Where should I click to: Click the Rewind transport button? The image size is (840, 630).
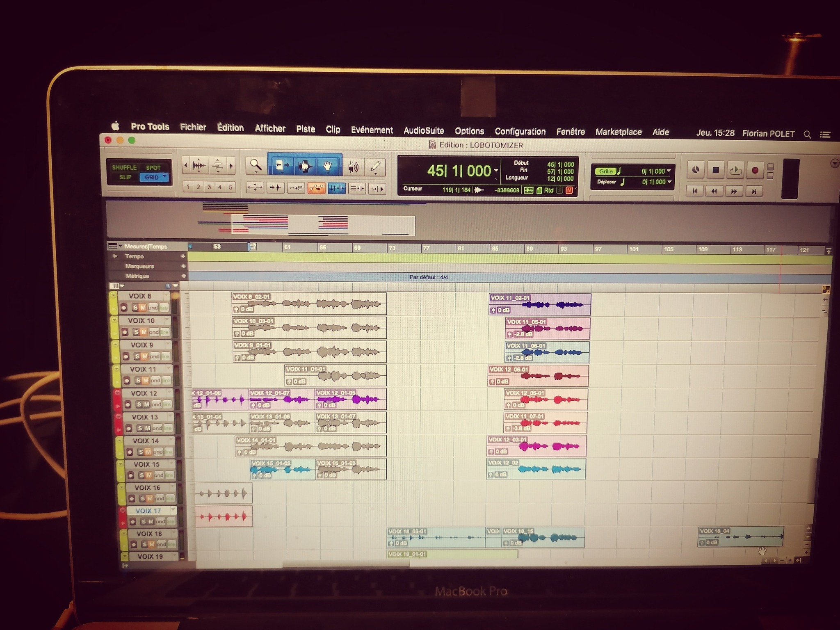pyautogui.click(x=714, y=191)
